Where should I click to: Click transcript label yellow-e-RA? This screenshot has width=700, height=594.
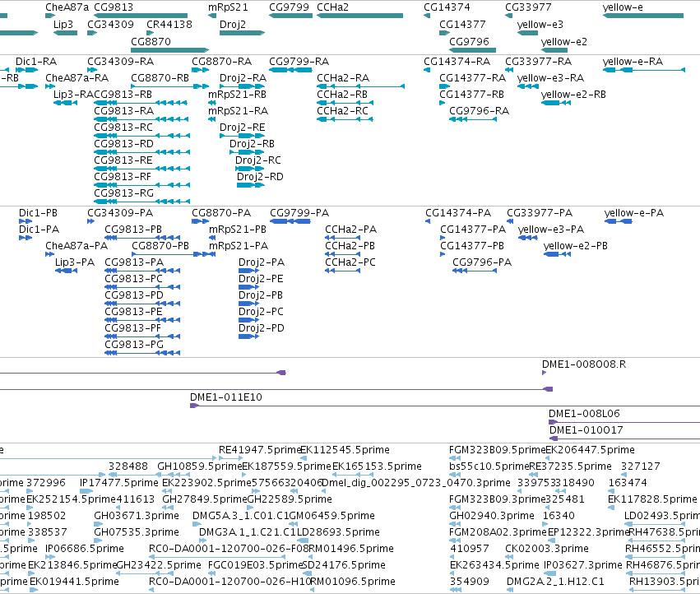coord(633,61)
